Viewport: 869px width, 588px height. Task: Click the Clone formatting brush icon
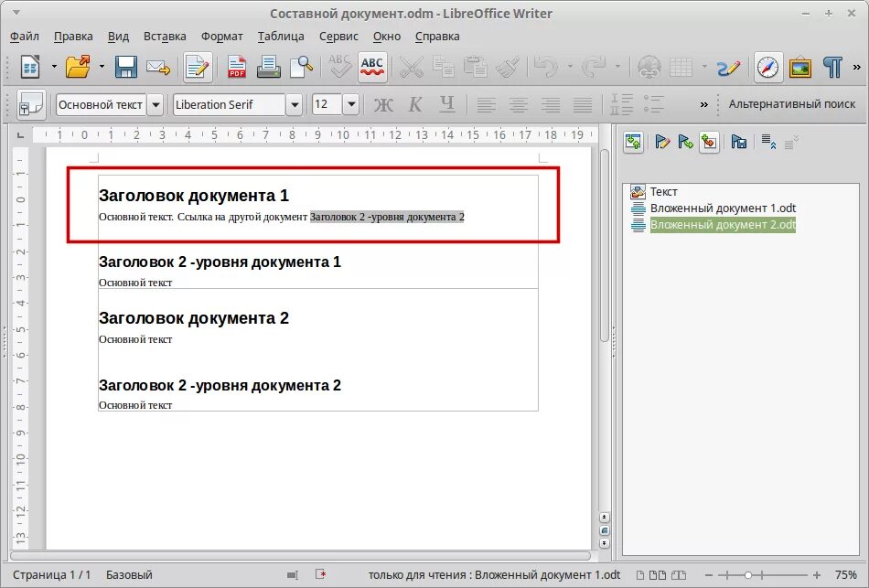pyautogui.click(x=507, y=67)
